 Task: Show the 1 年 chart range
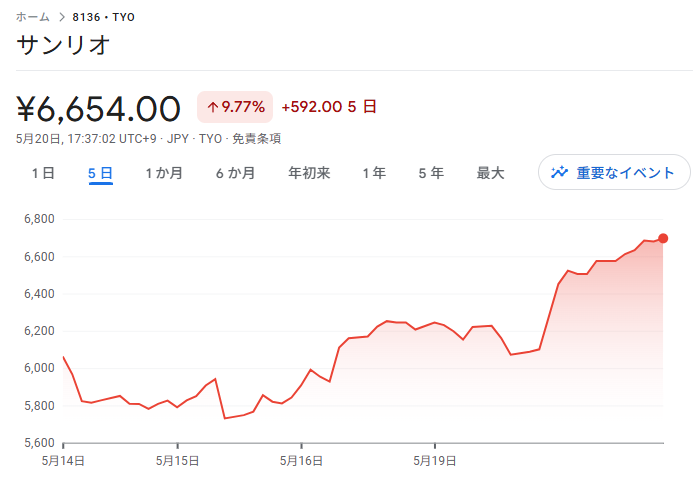[x=374, y=173]
